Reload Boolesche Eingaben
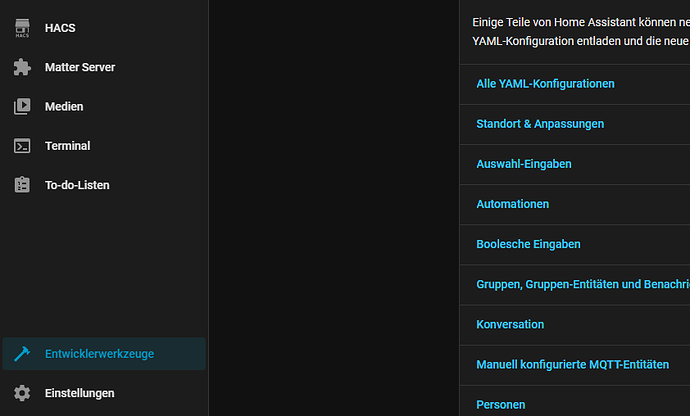Viewport: 690px width, 416px height. coord(528,244)
